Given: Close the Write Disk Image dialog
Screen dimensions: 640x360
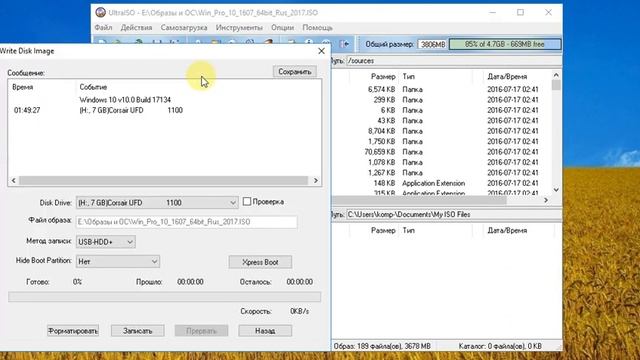Looking at the screenshot, I should [x=321, y=51].
